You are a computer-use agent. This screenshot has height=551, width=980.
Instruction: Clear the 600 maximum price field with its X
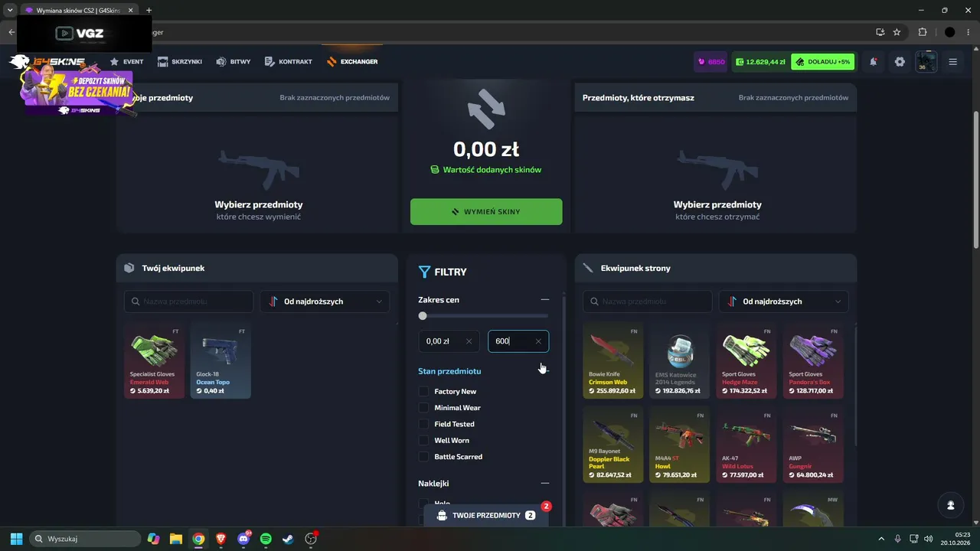538,341
